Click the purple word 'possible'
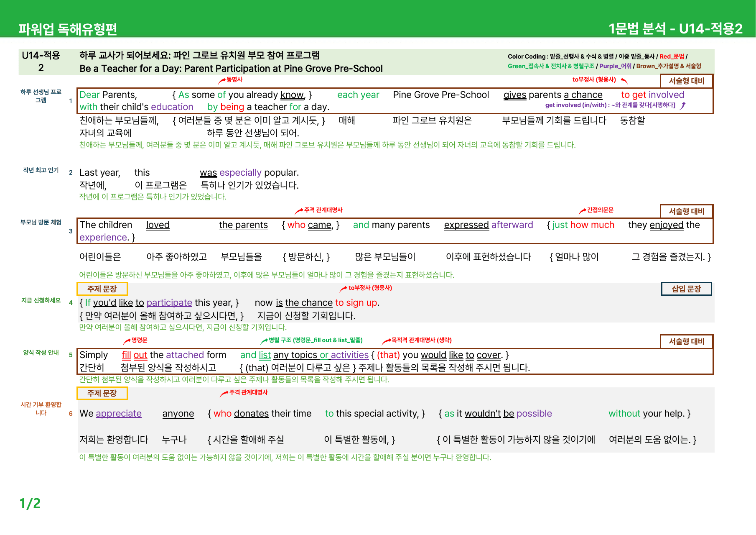The width and height of the screenshot is (756, 535). (x=534, y=414)
